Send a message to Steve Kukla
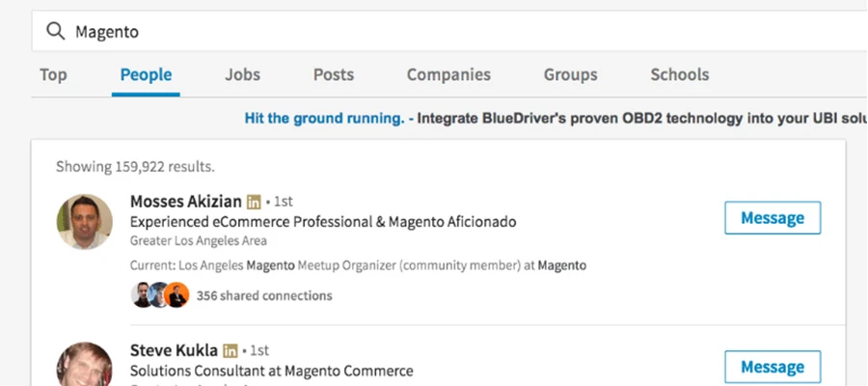Screen dimensions: 868x386 772,367
